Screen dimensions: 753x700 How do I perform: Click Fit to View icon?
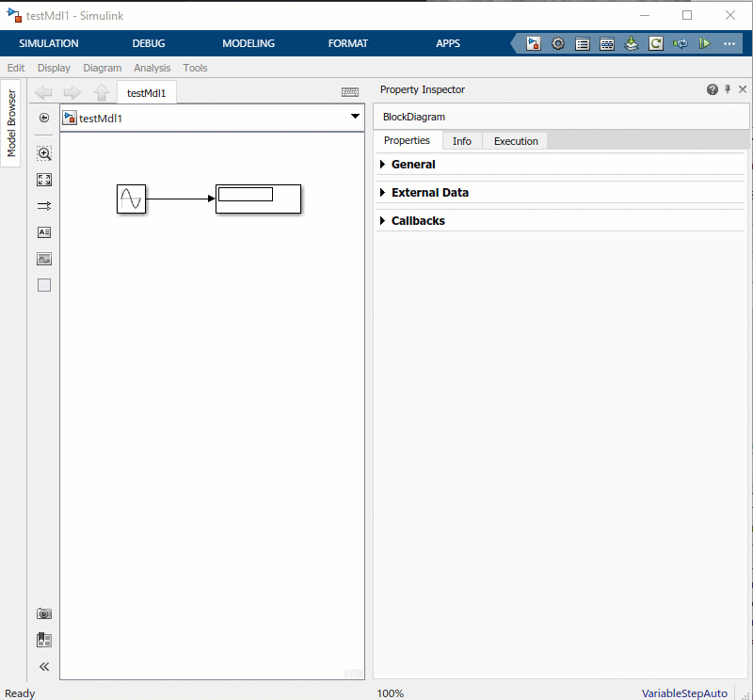tap(44, 180)
